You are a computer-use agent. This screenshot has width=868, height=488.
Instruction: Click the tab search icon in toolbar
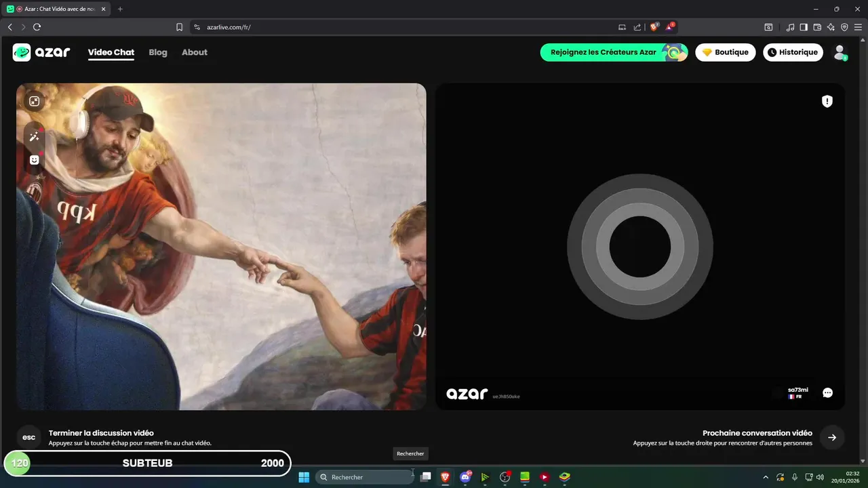coord(768,27)
